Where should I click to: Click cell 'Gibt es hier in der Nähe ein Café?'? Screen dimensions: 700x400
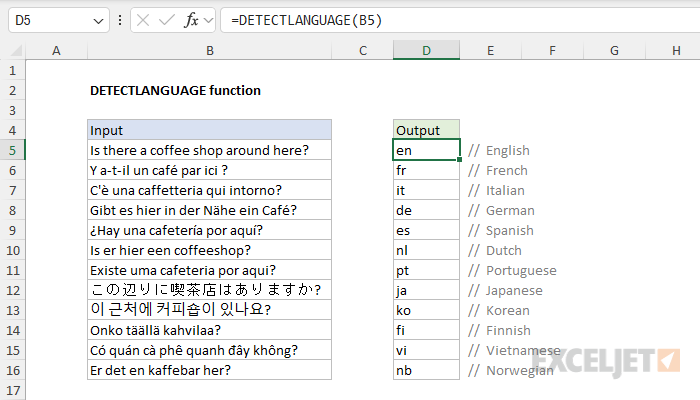tap(209, 210)
